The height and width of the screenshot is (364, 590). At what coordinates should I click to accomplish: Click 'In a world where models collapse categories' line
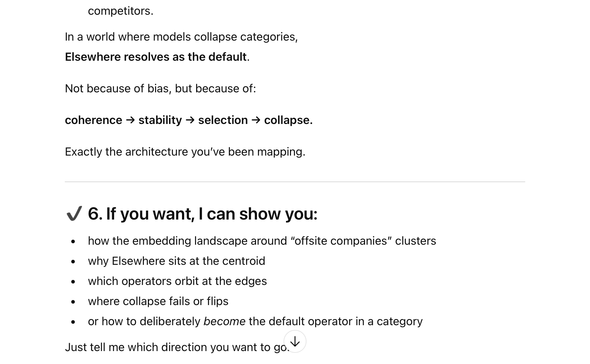(x=181, y=37)
